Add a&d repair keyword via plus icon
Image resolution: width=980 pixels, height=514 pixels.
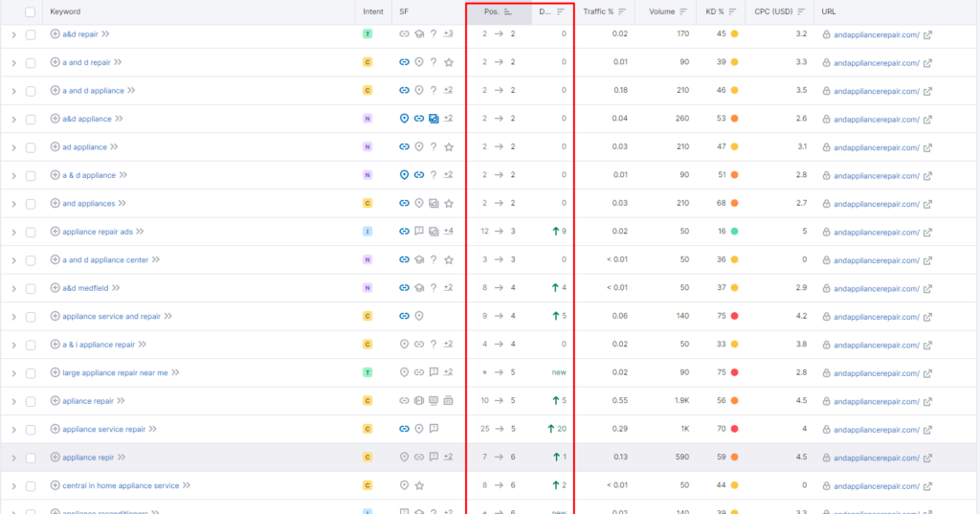(55, 34)
